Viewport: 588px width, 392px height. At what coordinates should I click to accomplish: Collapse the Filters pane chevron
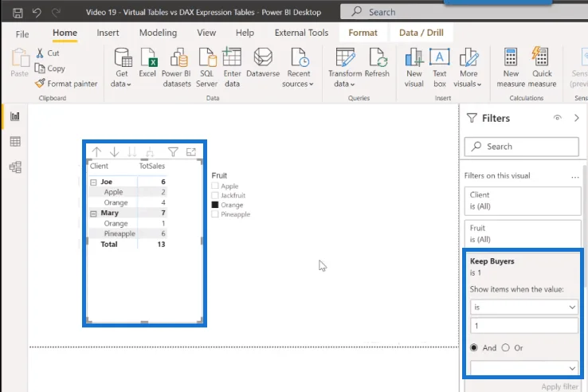[577, 118]
